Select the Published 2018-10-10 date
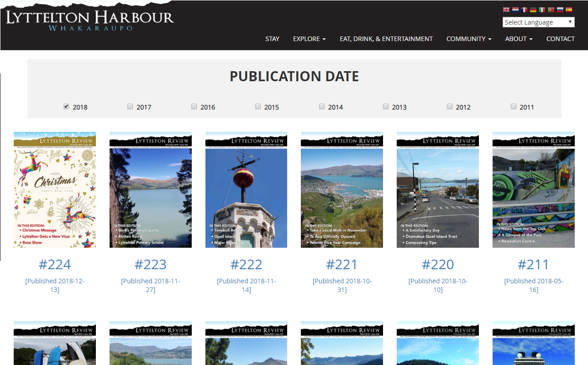This screenshot has height=365, width=588. point(438,285)
